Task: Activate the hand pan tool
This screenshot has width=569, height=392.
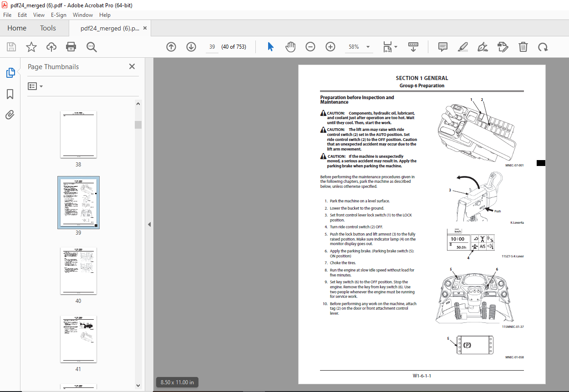Action: (x=290, y=47)
